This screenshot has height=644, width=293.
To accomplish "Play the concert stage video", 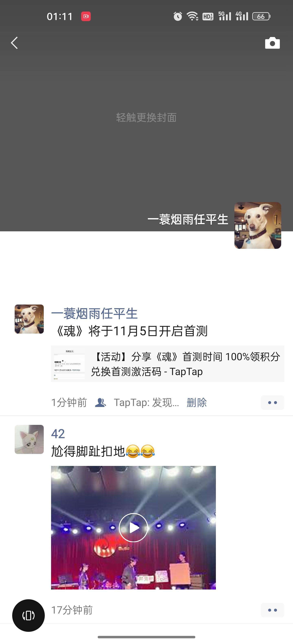I will tap(133, 528).
